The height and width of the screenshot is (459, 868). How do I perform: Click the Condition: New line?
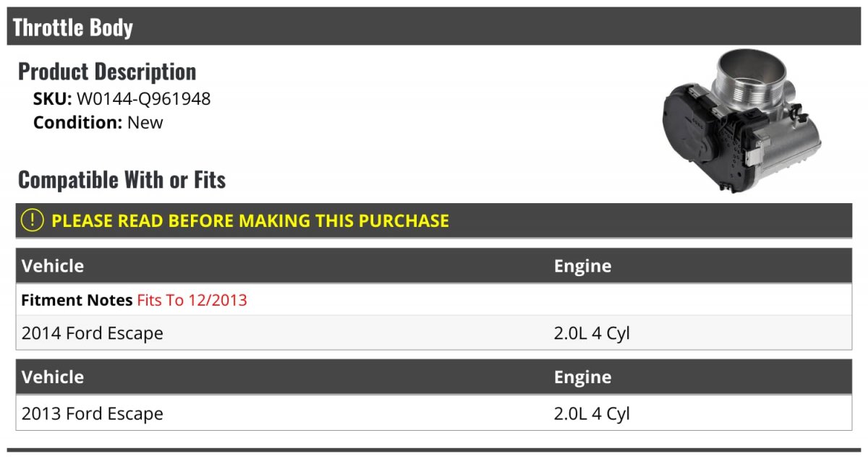98,122
